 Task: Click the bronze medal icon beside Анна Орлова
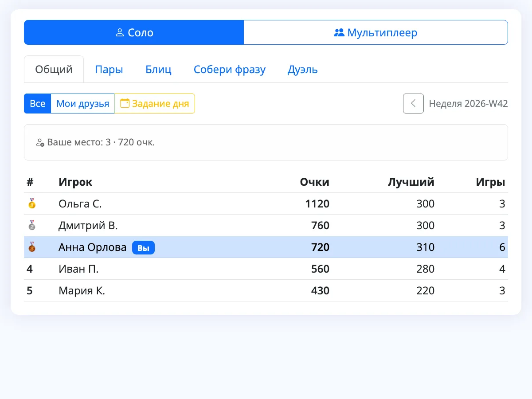[31, 247]
